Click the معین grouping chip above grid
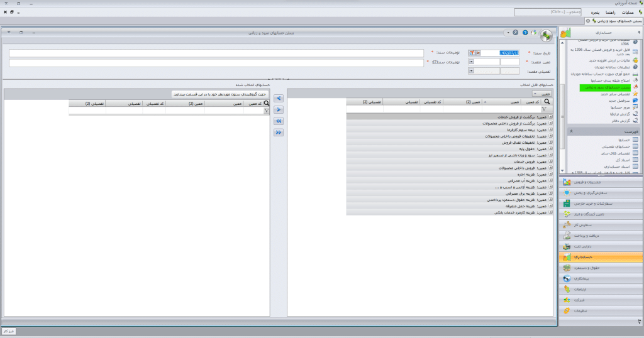 [x=542, y=94]
